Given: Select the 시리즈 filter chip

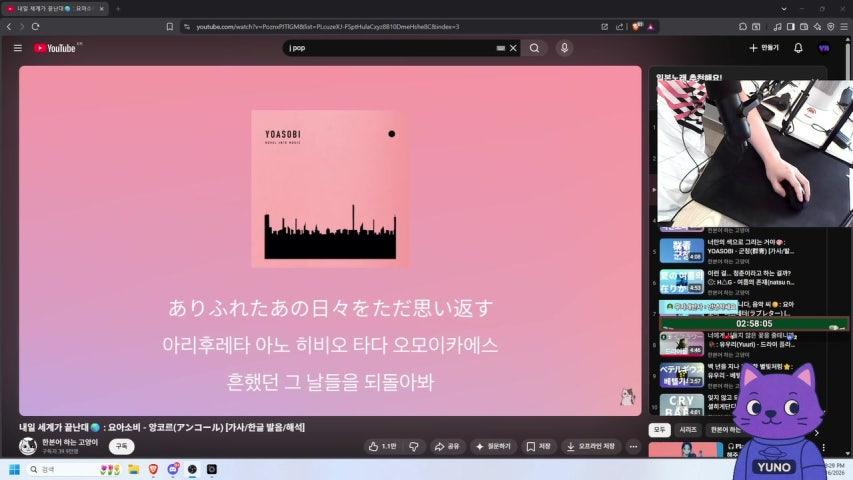Looking at the screenshot, I should 688,430.
